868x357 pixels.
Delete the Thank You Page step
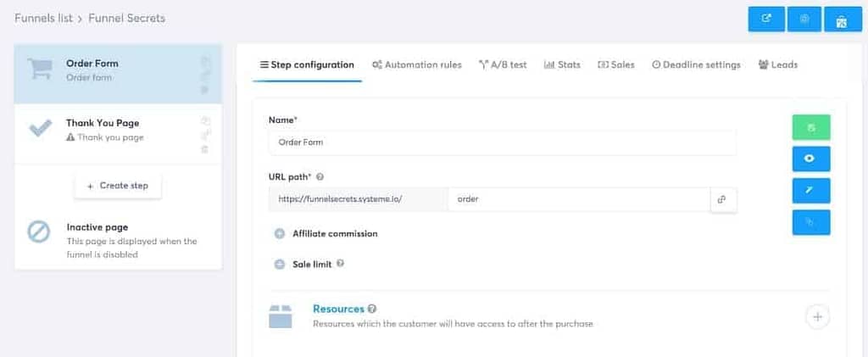pos(205,149)
